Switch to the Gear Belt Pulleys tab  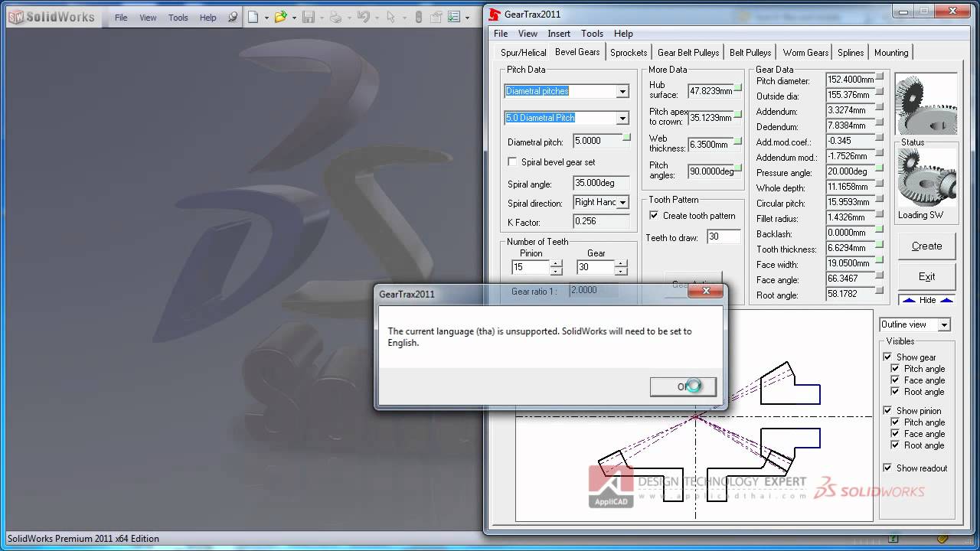click(688, 53)
